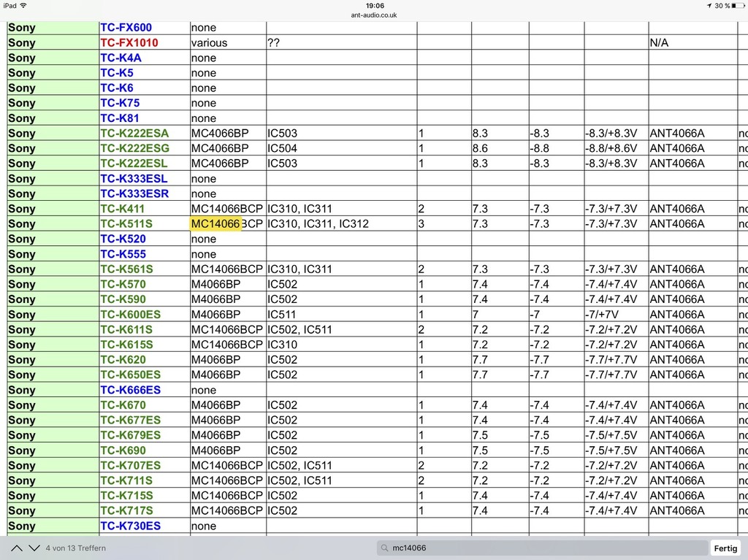Open the TC-FX1010 model link
Viewport: 748px width, 560px height.
click(x=129, y=42)
